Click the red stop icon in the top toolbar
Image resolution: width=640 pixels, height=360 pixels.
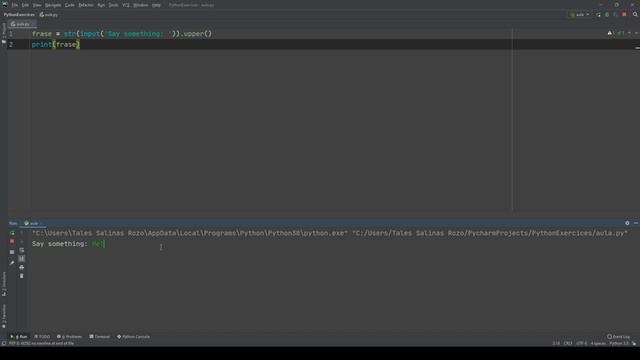pos(624,15)
